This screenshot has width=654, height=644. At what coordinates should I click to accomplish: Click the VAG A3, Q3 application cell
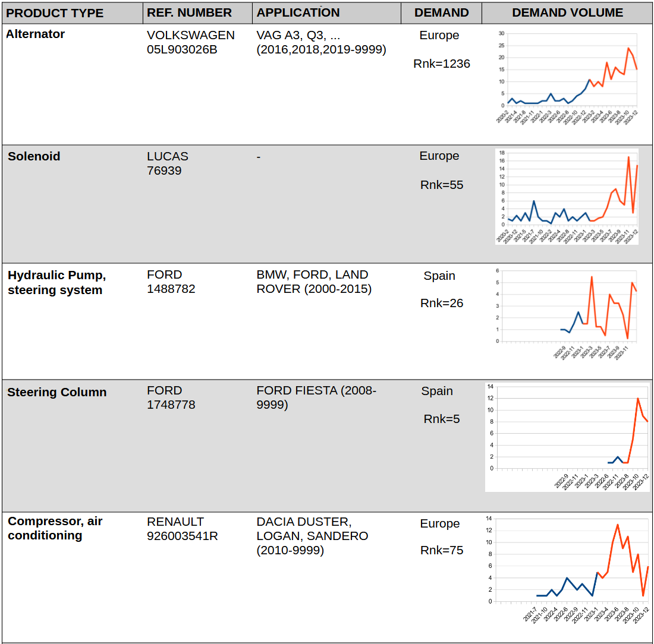pyautogui.click(x=322, y=42)
